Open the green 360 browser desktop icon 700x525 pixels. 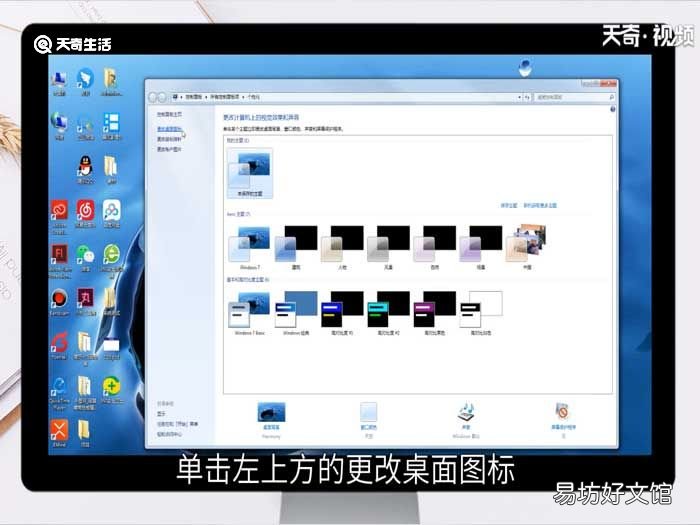pyautogui.click(x=111, y=261)
